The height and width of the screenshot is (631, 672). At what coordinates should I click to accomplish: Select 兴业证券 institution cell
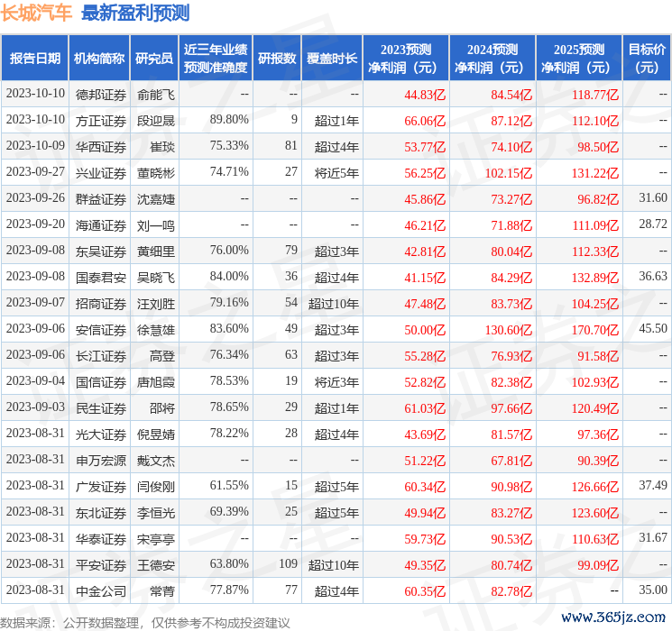coord(101,173)
